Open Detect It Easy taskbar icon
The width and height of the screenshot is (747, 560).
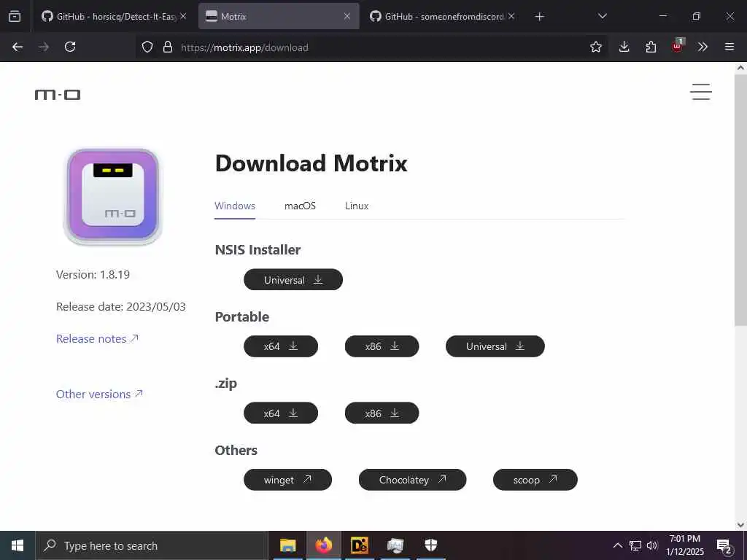point(359,545)
